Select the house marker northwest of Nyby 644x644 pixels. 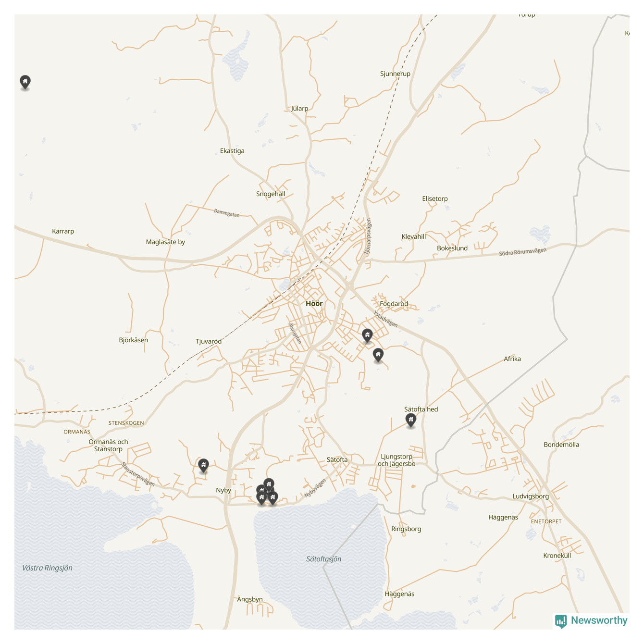pyautogui.click(x=203, y=465)
